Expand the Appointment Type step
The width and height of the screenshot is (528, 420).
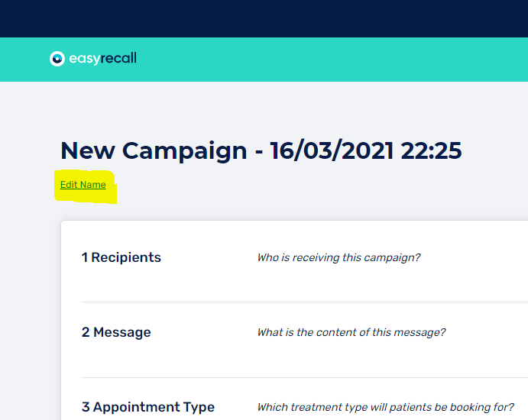coord(154,407)
